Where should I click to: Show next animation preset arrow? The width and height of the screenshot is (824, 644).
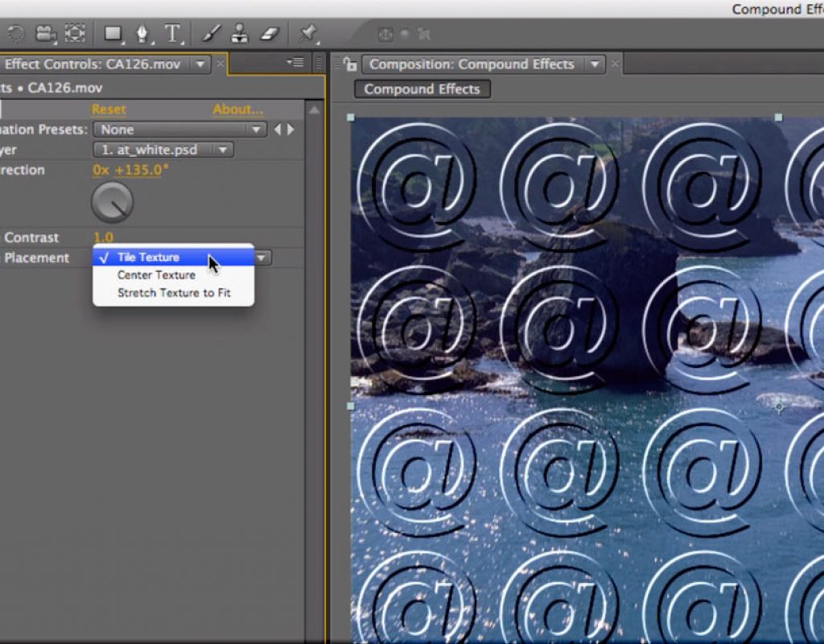pyautogui.click(x=290, y=130)
